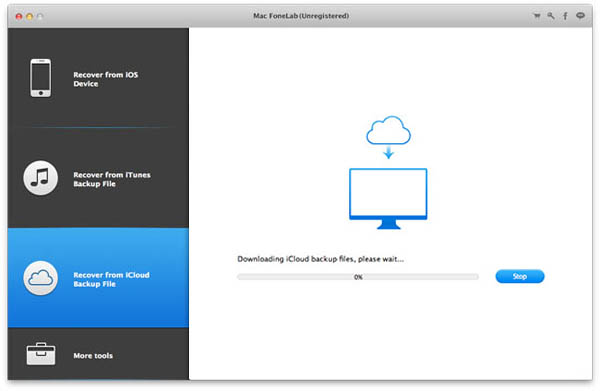Screen dimensions: 600x391
Task: Open the shopping cart purchase icon
Action: click(537, 16)
